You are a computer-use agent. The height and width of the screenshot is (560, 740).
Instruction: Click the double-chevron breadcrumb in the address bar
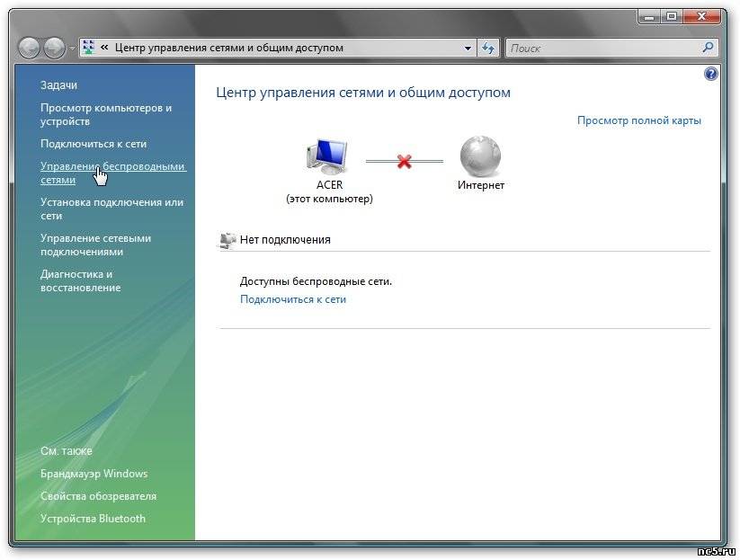coord(104,47)
